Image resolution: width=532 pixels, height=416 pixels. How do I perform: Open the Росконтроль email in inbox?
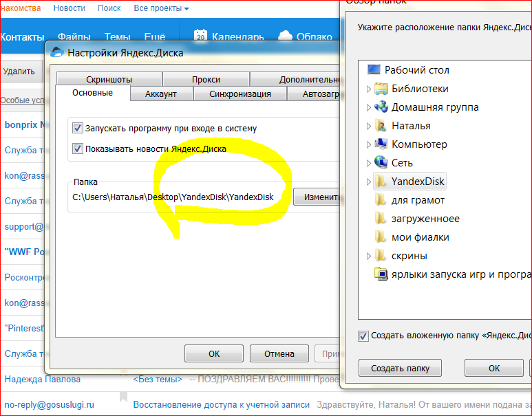[x=24, y=277]
